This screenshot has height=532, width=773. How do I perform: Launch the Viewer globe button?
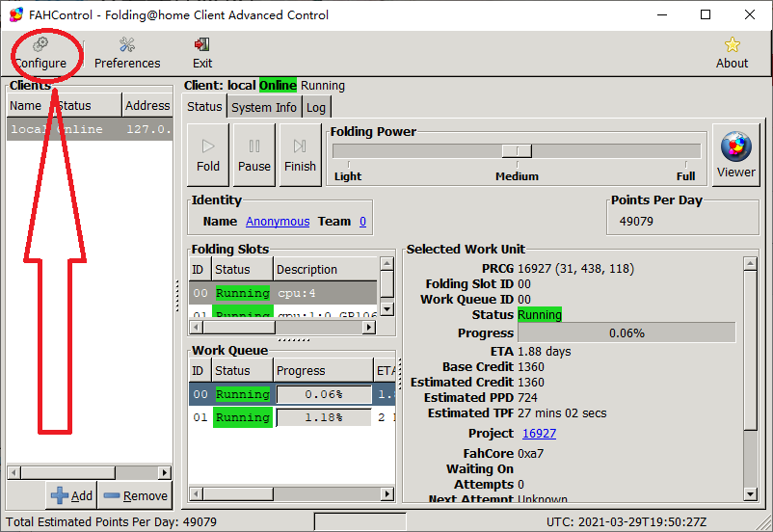(736, 155)
